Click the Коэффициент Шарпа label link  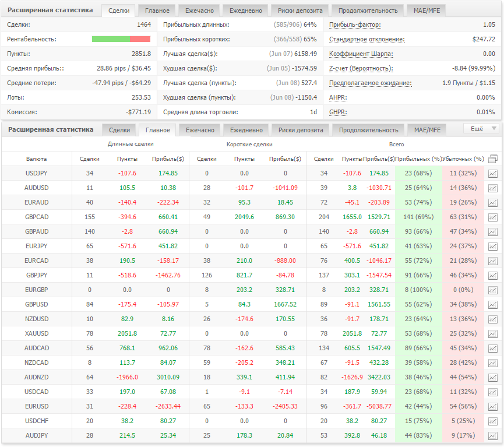click(x=361, y=54)
